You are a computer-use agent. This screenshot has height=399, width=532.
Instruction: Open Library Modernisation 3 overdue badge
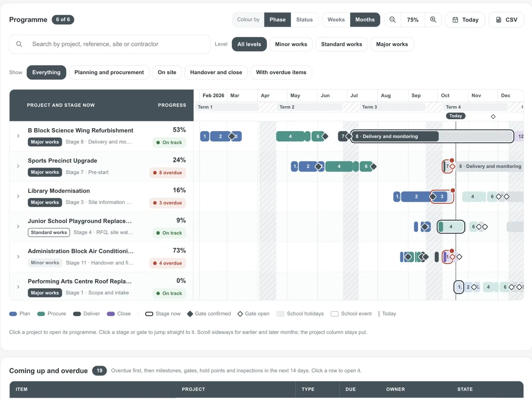(168, 203)
